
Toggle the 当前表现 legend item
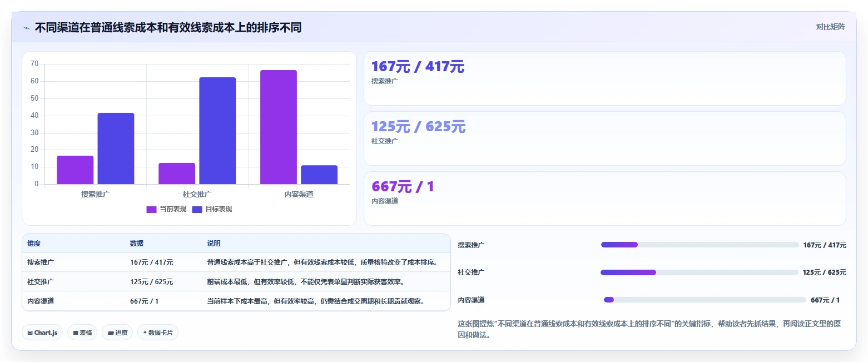166,209
